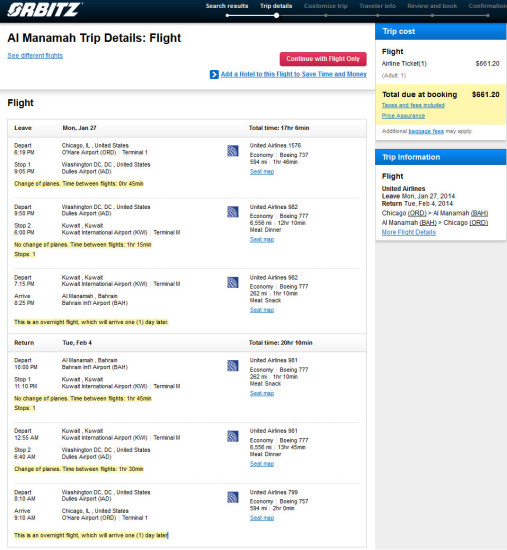Click United Airlines logo for flight 799

point(233,497)
